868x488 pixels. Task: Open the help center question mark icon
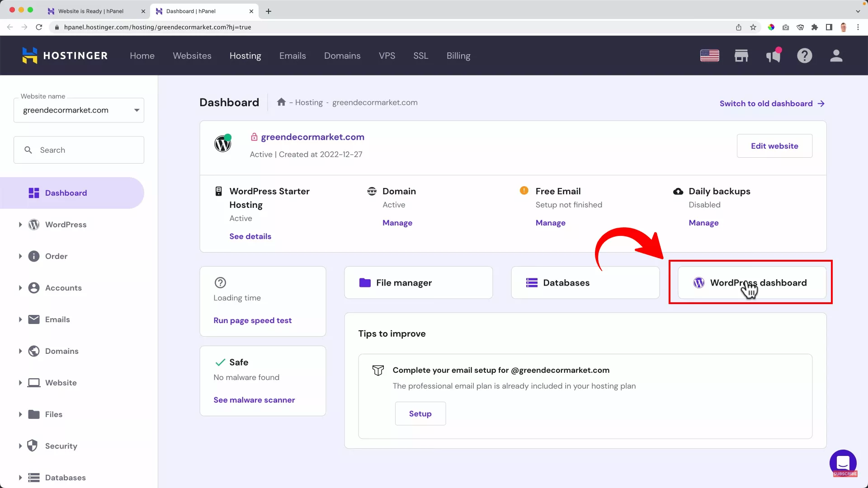pyautogui.click(x=805, y=55)
